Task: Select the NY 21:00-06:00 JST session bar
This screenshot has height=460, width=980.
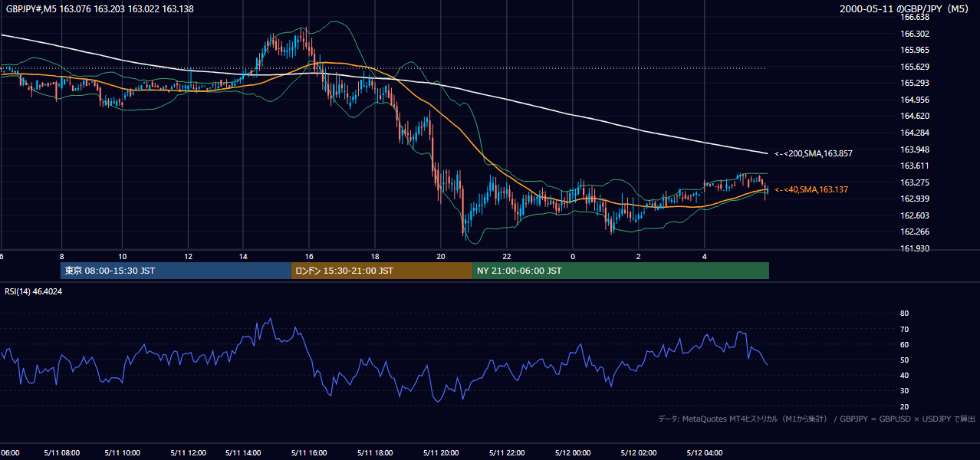Action: (620, 271)
